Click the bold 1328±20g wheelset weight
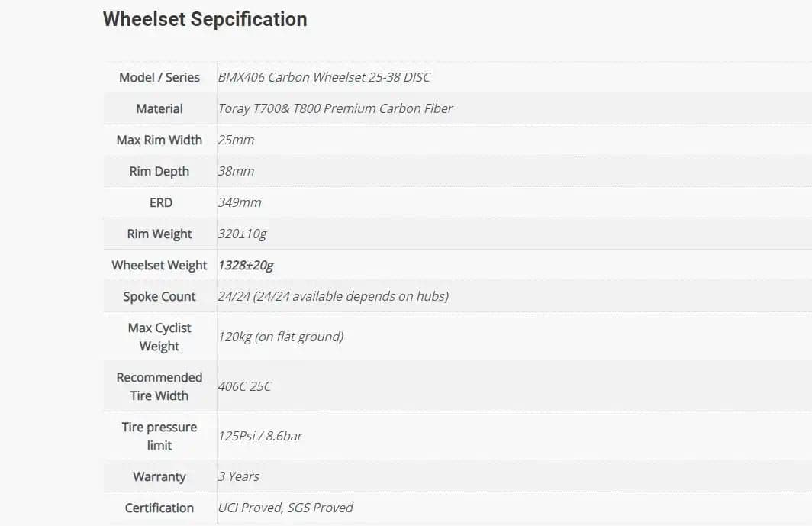The height and width of the screenshot is (526, 812). (246, 265)
